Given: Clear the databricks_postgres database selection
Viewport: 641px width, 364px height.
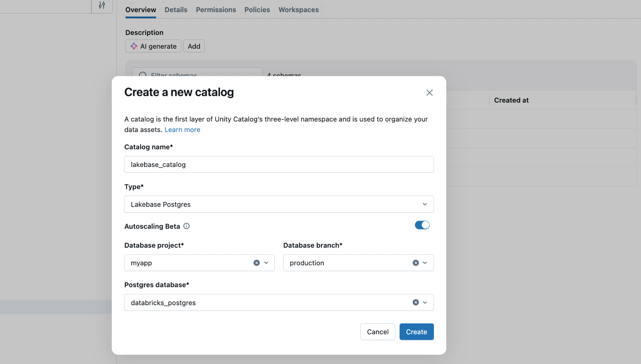Looking at the screenshot, I should pos(415,302).
